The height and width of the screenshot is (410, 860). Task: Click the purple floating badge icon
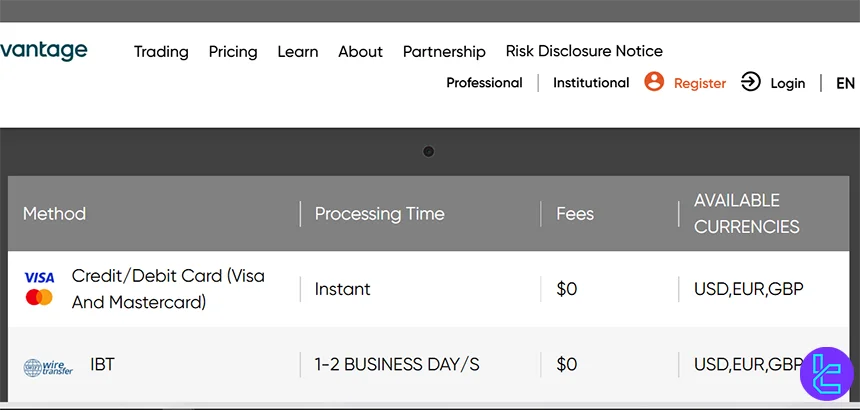coord(828,374)
